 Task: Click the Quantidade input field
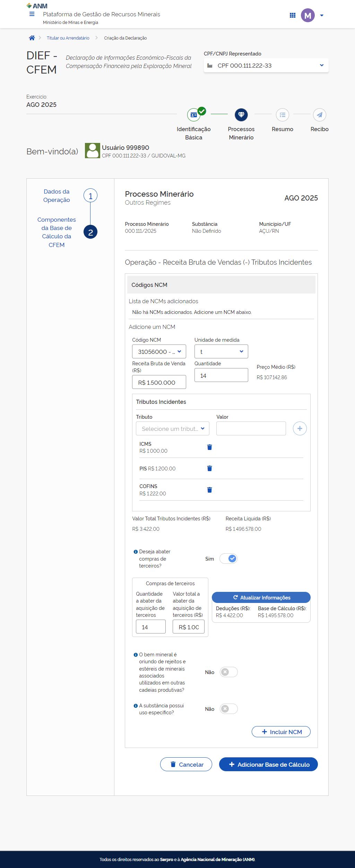pyautogui.click(x=221, y=375)
